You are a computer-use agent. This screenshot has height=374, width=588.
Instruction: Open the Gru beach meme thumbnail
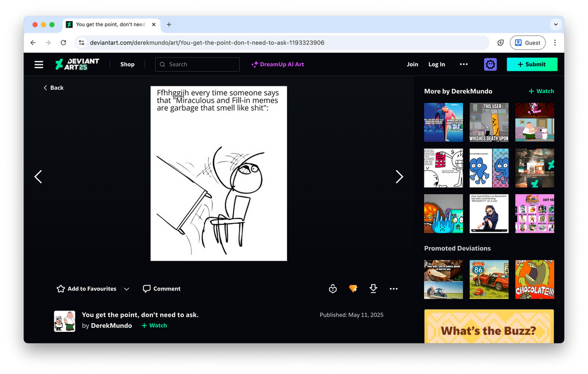pos(443,122)
